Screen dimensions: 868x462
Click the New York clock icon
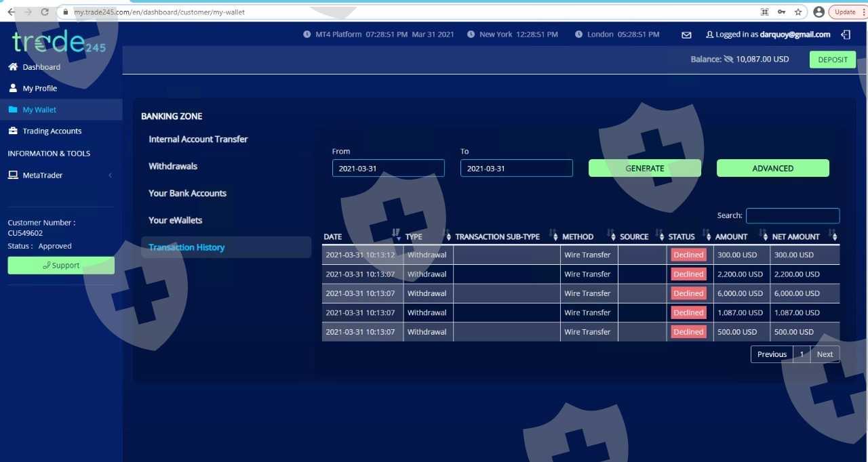tap(471, 35)
